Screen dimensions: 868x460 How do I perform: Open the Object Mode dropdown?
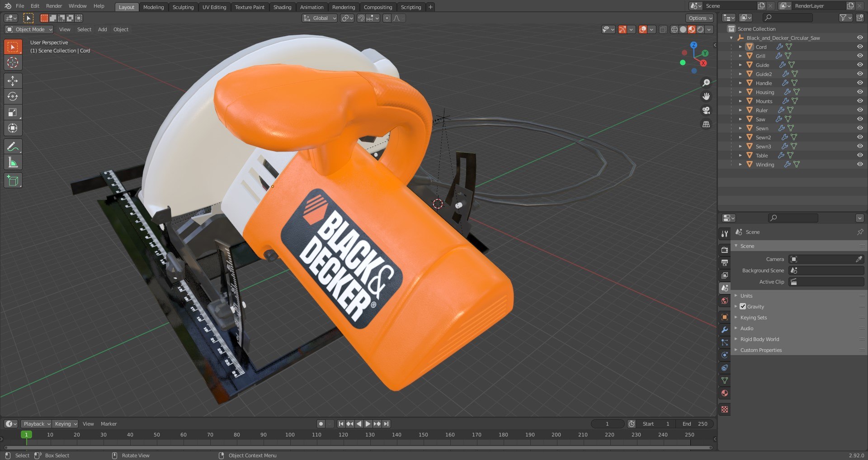click(29, 29)
